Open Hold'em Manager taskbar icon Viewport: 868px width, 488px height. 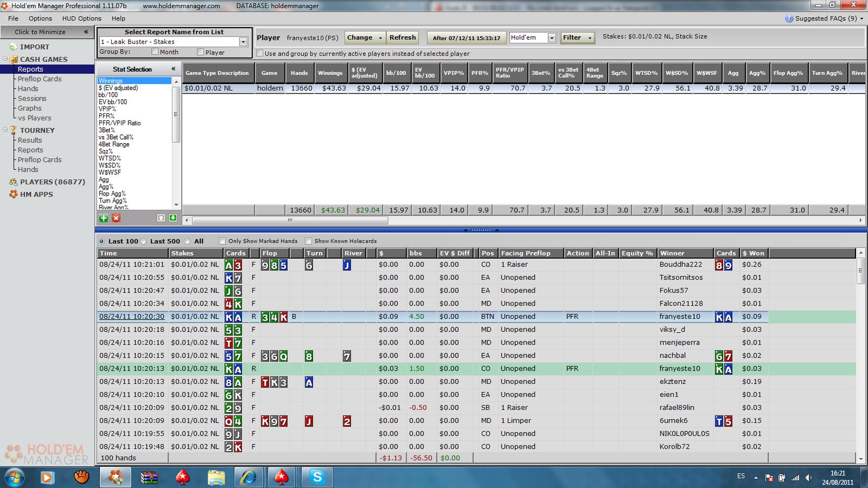click(115, 477)
